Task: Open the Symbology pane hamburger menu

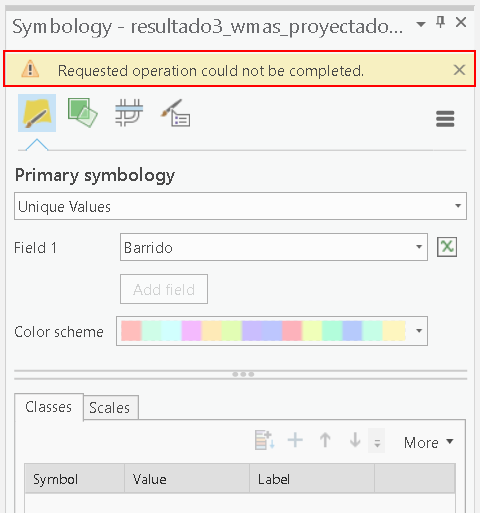Action: coord(445,119)
